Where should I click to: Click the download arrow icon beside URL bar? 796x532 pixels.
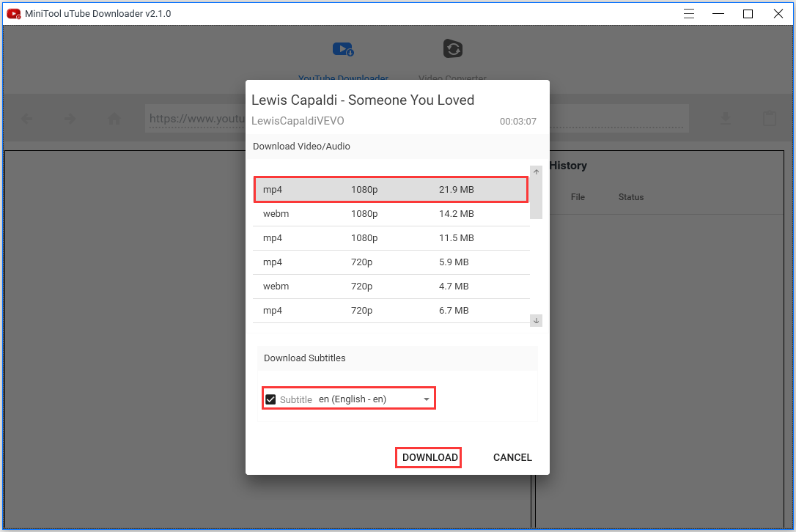726,119
